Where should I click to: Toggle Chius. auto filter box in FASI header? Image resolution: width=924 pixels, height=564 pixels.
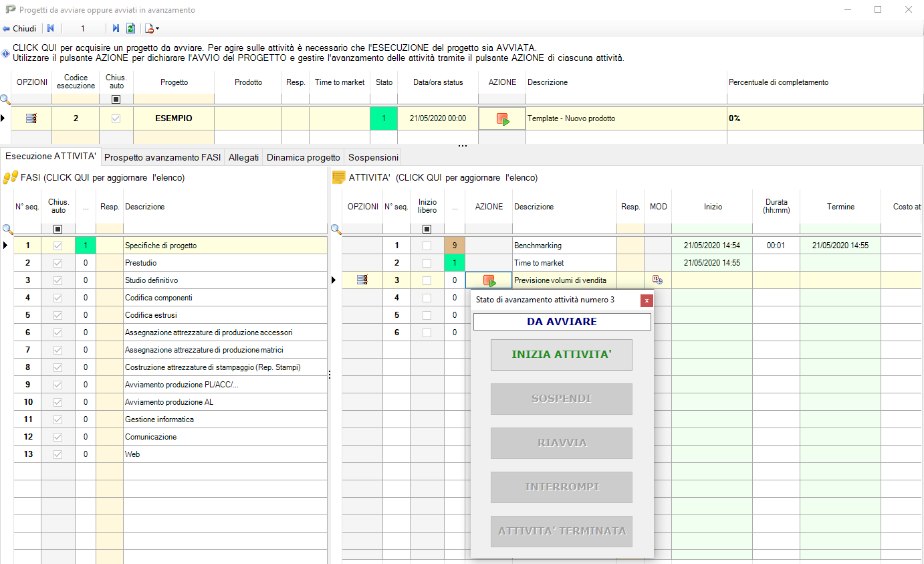[58, 229]
